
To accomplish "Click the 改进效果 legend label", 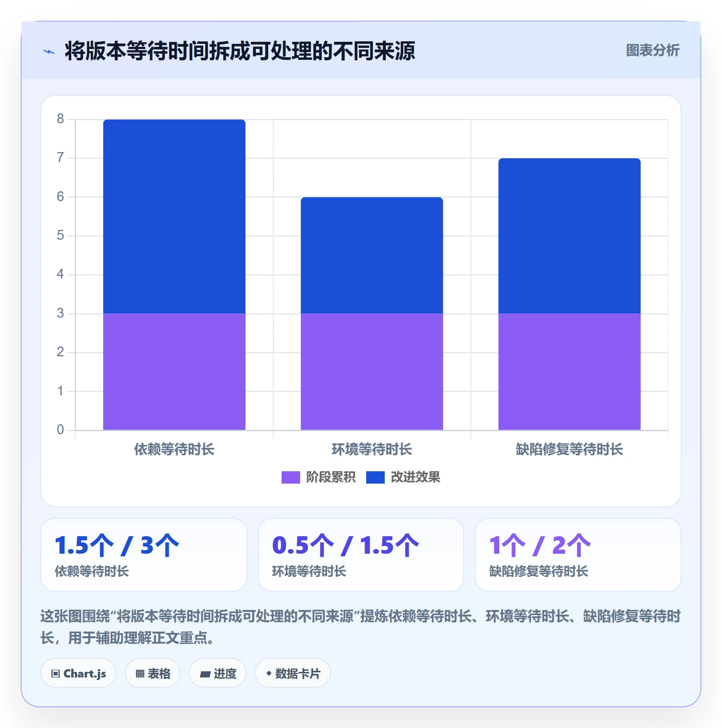I will tap(415, 477).
